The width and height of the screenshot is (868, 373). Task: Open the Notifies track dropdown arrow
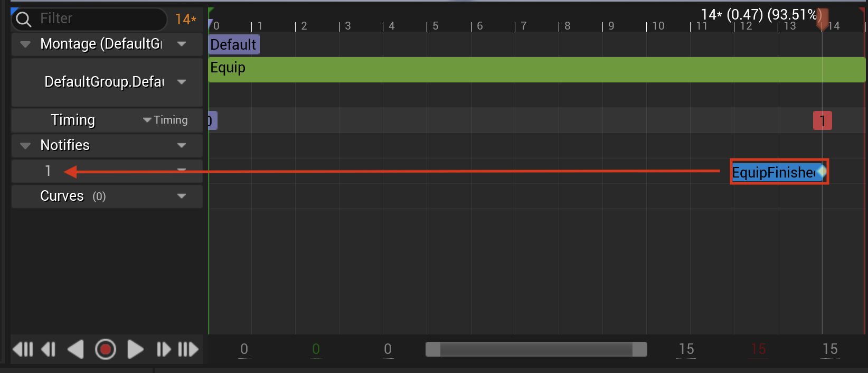coord(182,145)
